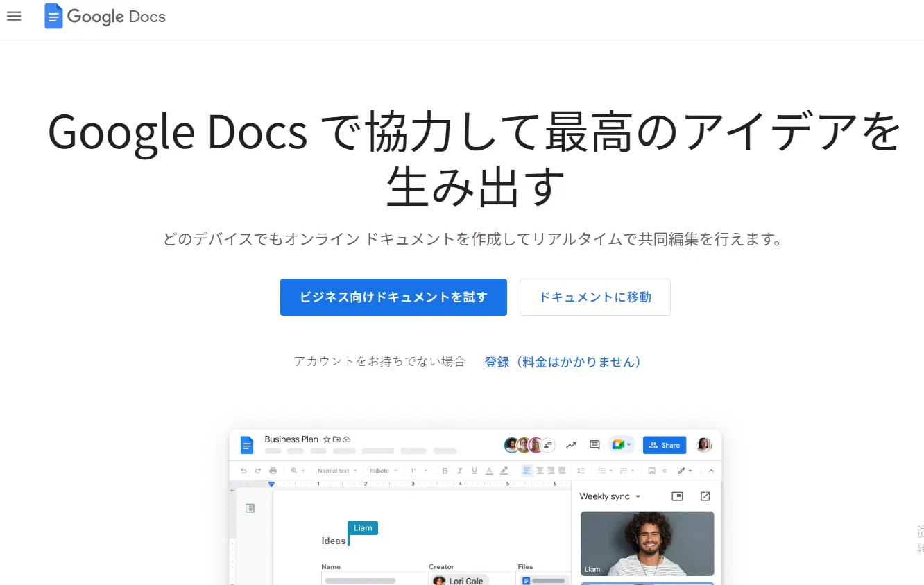Image resolution: width=924 pixels, height=585 pixels.
Task: Click the subtitle starting with どのデバイスでも
Action: click(473, 240)
